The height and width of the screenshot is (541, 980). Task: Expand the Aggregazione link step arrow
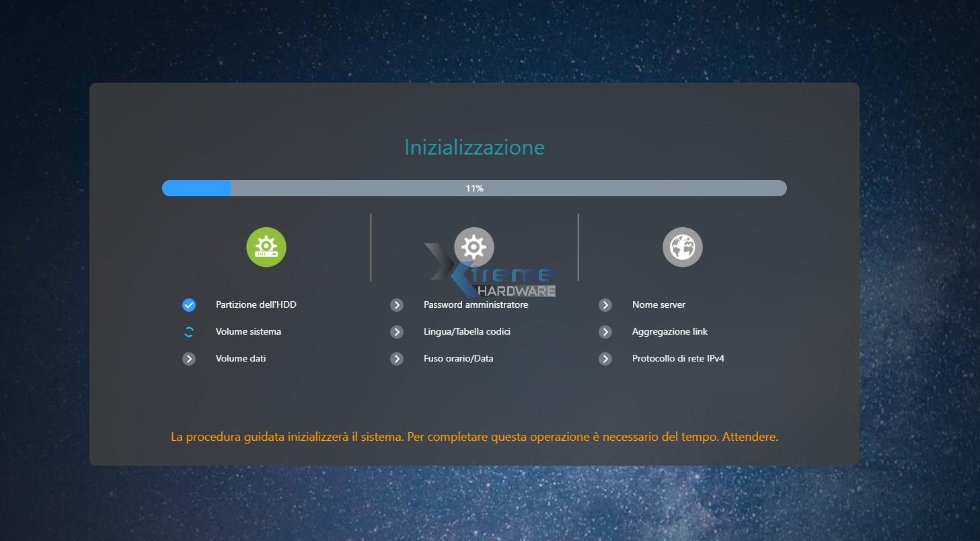tap(605, 332)
